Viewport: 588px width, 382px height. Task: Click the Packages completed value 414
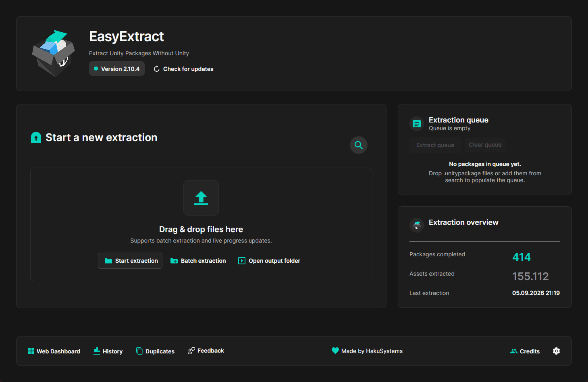(522, 257)
